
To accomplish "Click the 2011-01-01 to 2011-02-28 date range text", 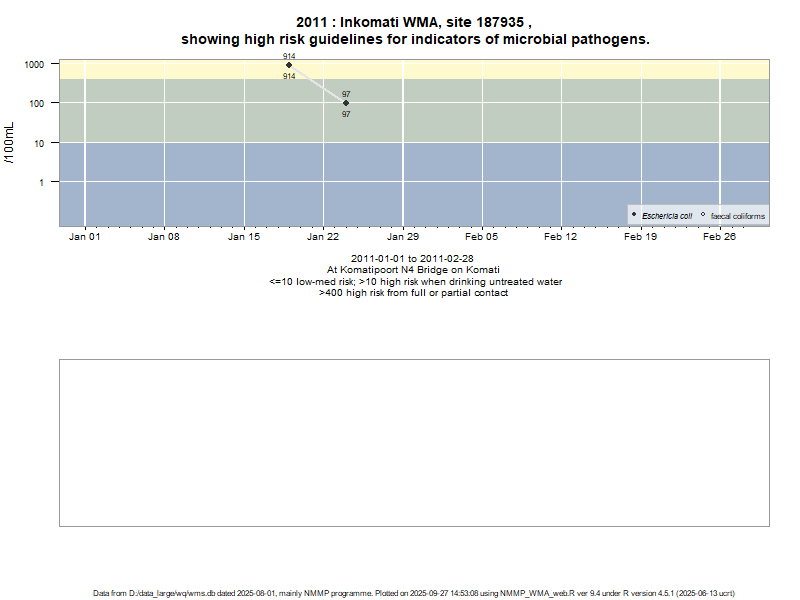I will coord(412,259).
